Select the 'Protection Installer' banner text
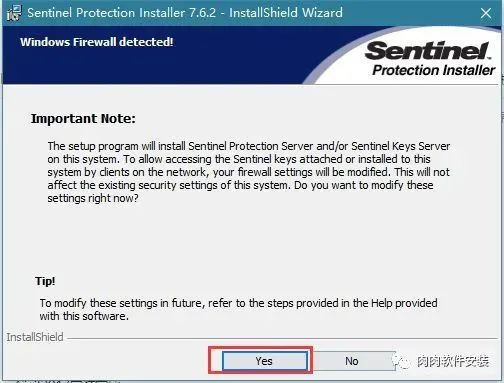The image size is (504, 383). (x=434, y=70)
